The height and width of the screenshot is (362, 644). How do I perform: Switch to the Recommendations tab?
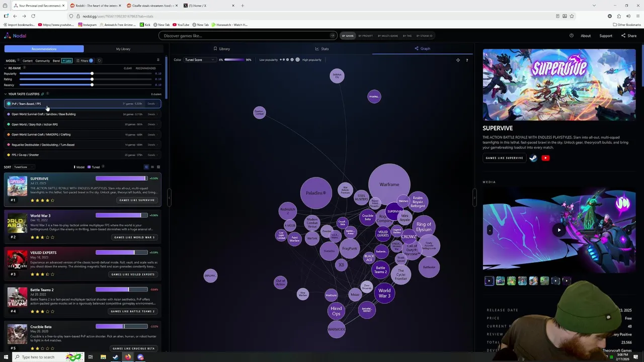[x=44, y=49]
